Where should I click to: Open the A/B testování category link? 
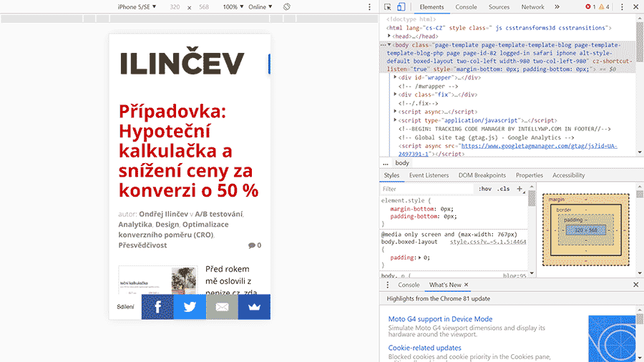click(x=218, y=214)
